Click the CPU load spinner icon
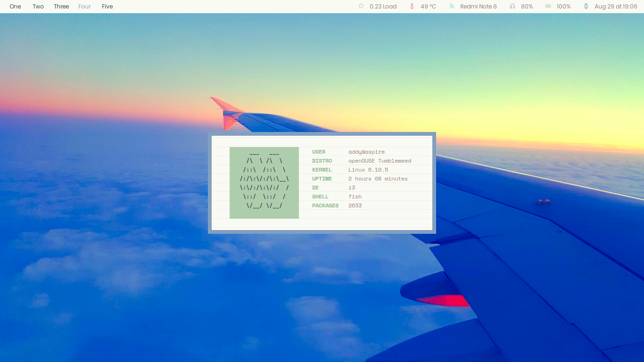The width and height of the screenshot is (644, 362). tap(361, 7)
